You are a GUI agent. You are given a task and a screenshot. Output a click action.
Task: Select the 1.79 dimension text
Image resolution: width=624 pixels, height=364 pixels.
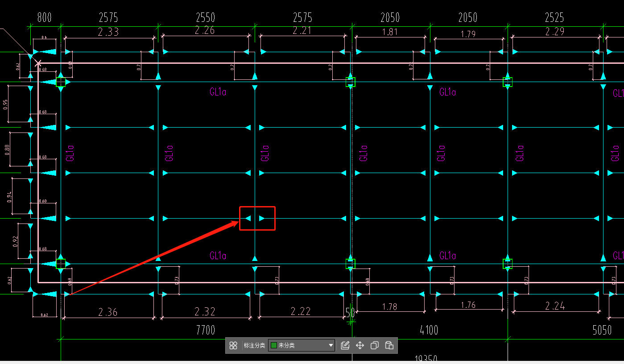click(468, 34)
